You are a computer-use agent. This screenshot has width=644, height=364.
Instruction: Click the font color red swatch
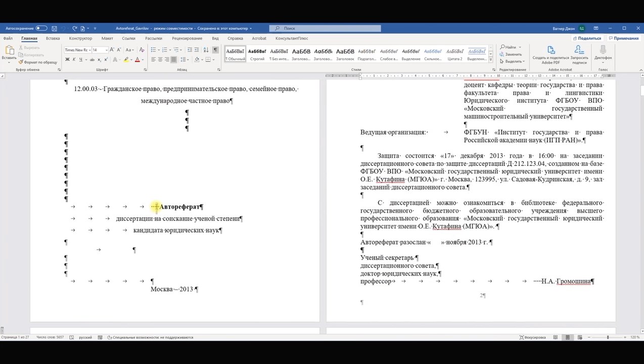[x=137, y=60]
